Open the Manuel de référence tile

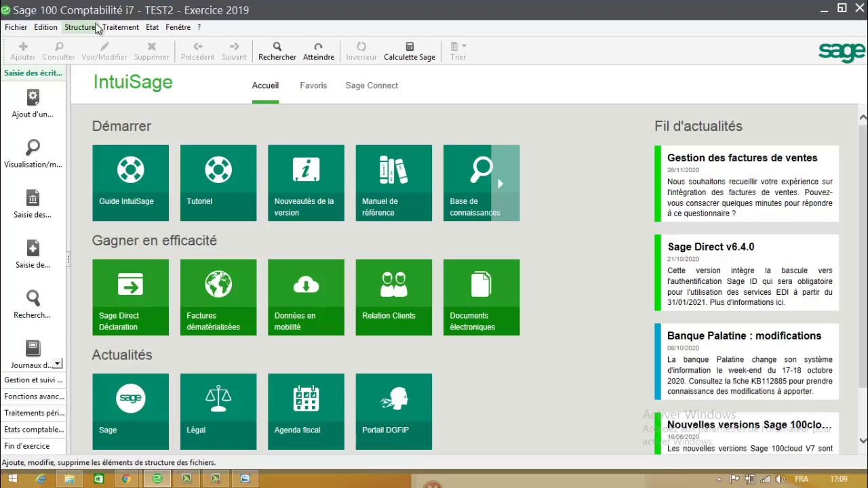point(393,183)
